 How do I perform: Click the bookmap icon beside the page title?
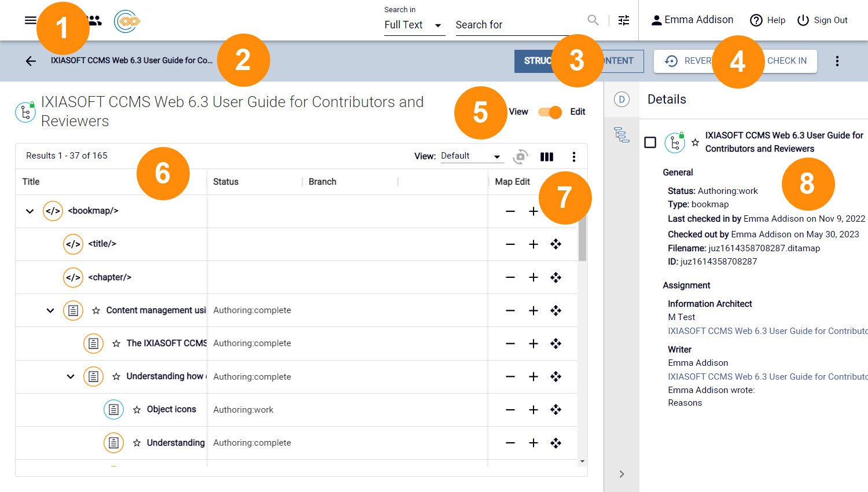(25, 112)
